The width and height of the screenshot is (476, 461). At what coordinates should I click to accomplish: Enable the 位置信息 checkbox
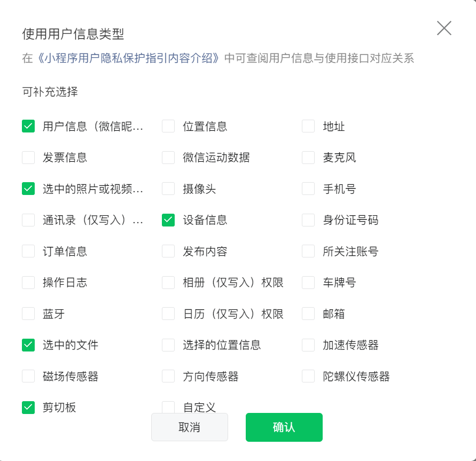point(168,126)
